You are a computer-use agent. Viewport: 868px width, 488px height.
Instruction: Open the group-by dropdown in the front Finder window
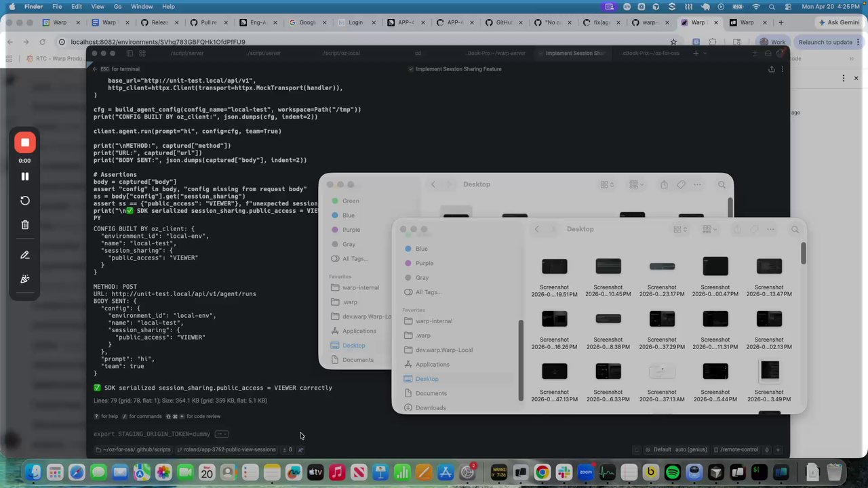710,229
